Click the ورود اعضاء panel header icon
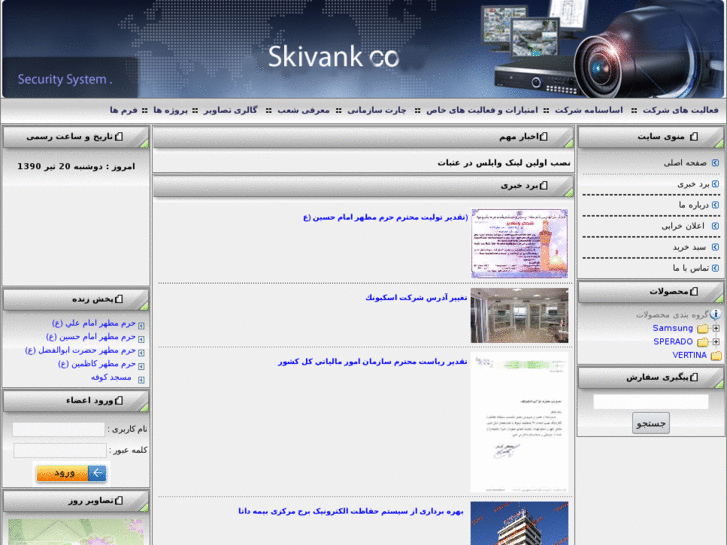This screenshot has width=727, height=545. (x=119, y=400)
